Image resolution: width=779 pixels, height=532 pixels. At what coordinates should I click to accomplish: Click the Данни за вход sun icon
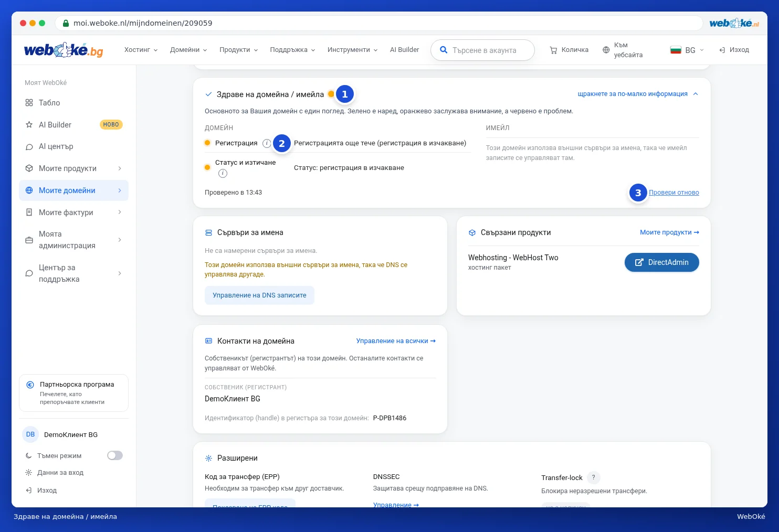tap(29, 473)
